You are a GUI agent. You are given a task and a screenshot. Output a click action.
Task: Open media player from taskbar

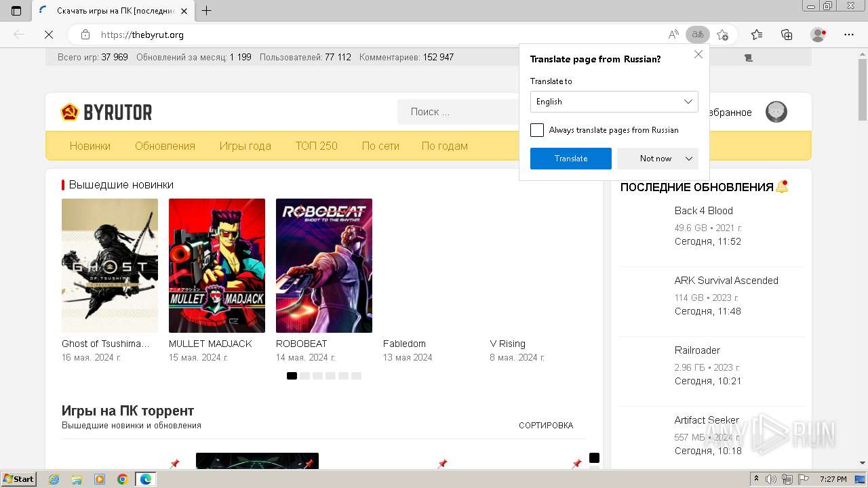[x=100, y=479]
